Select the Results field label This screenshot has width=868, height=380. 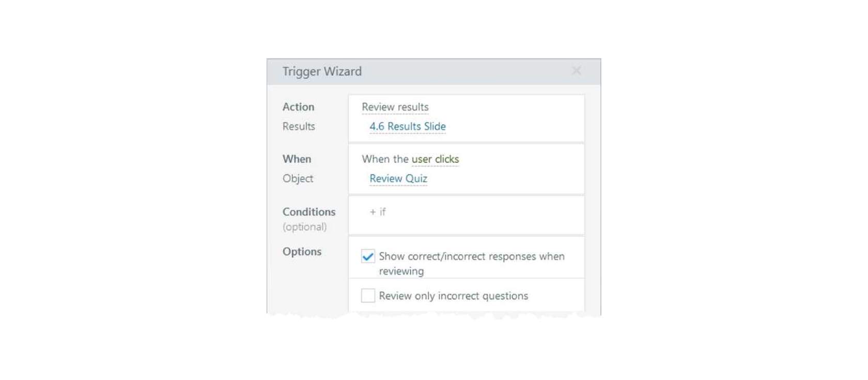299,126
